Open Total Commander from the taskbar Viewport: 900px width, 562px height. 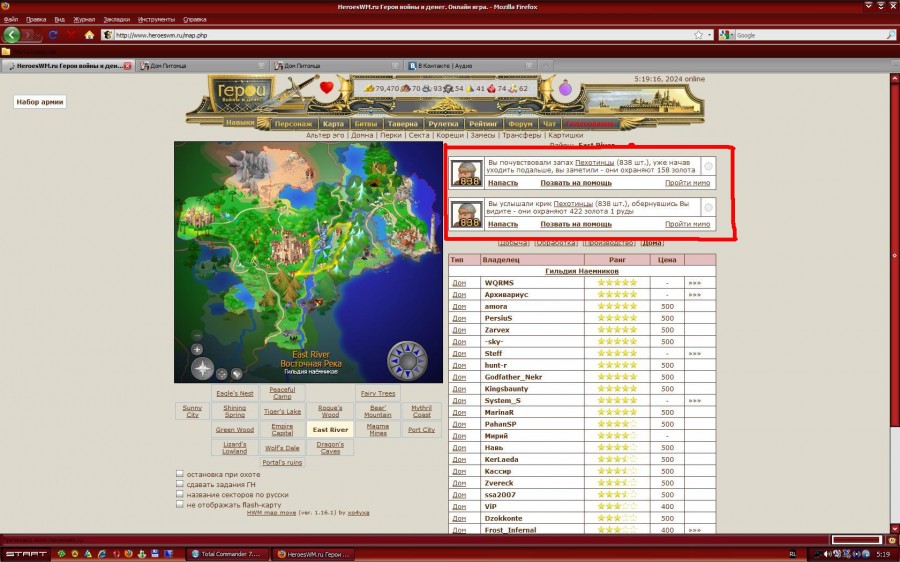click(x=226, y=554)
